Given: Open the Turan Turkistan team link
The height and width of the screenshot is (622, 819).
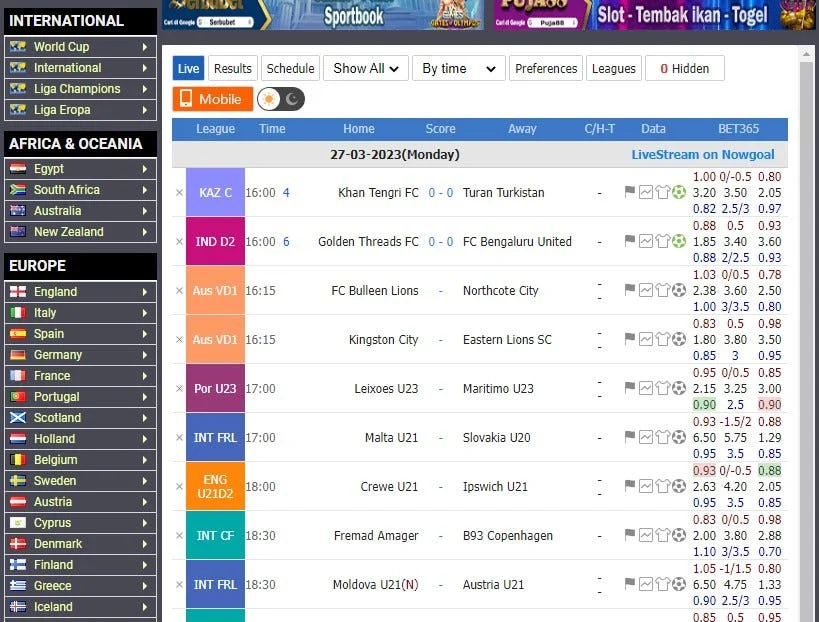Looking at the screenshot, I should pos(504,193).
